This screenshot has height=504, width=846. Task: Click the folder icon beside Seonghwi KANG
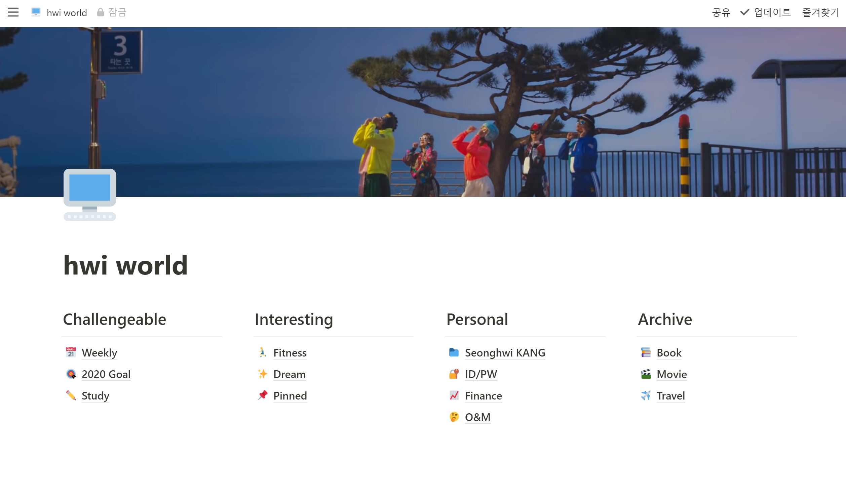pos(454,352)
